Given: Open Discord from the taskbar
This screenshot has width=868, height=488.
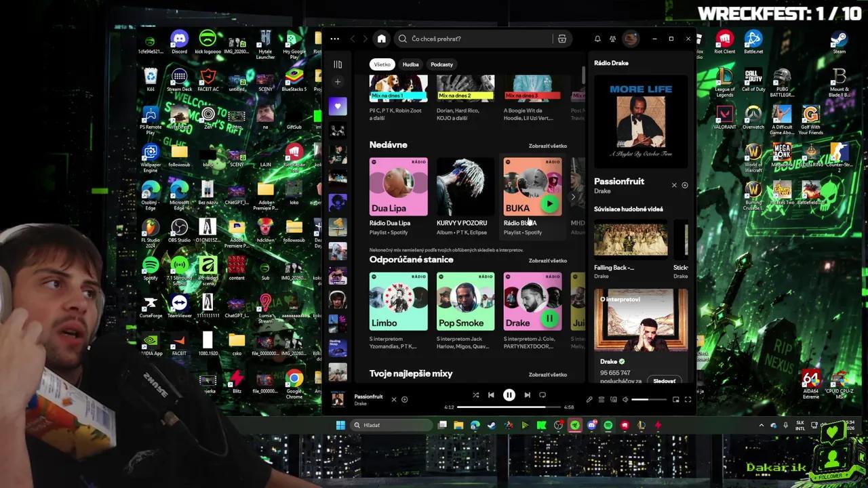Looking at the screenshot, I should pyautogui.click(x=591, y=425).
